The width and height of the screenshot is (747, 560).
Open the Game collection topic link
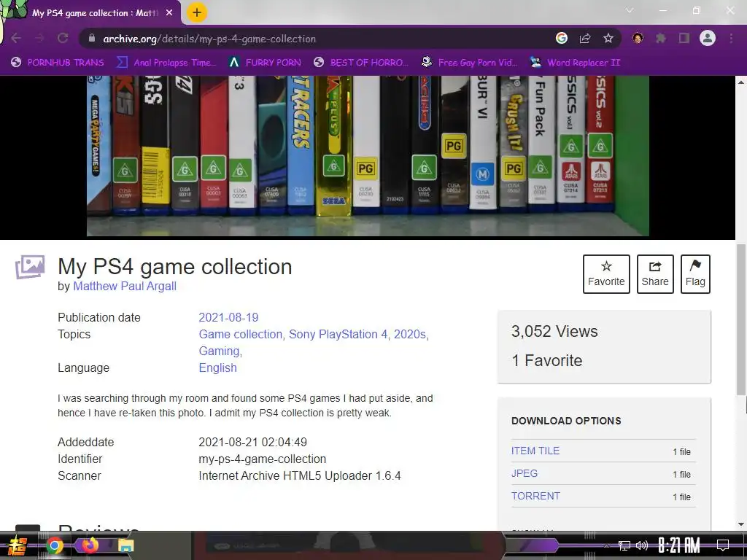241,334
